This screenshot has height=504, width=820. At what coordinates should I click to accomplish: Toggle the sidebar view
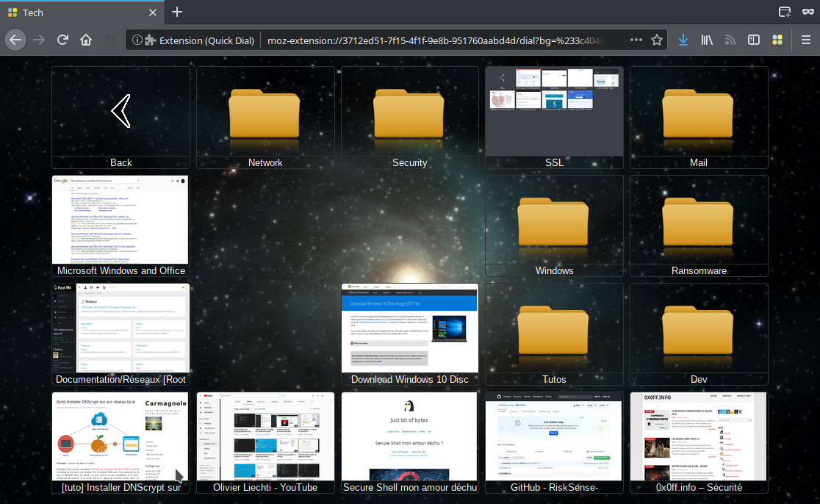tap(753, 40)
